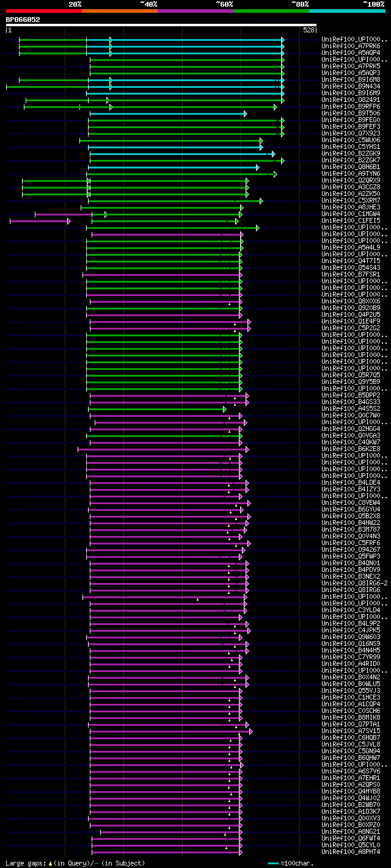This screenshot has height=868, width=391.
Task: Click the query end position 528
Action: [309, 30]
